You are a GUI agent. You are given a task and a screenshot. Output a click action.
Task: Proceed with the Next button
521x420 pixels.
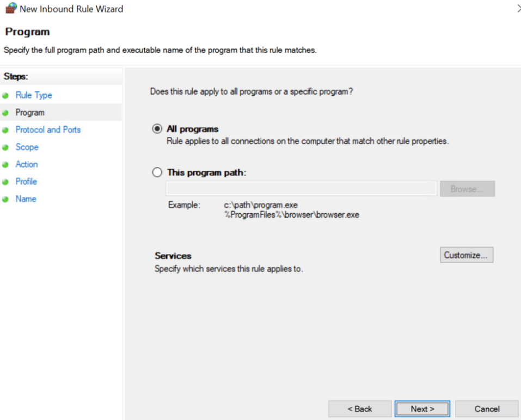pos(422,409)
